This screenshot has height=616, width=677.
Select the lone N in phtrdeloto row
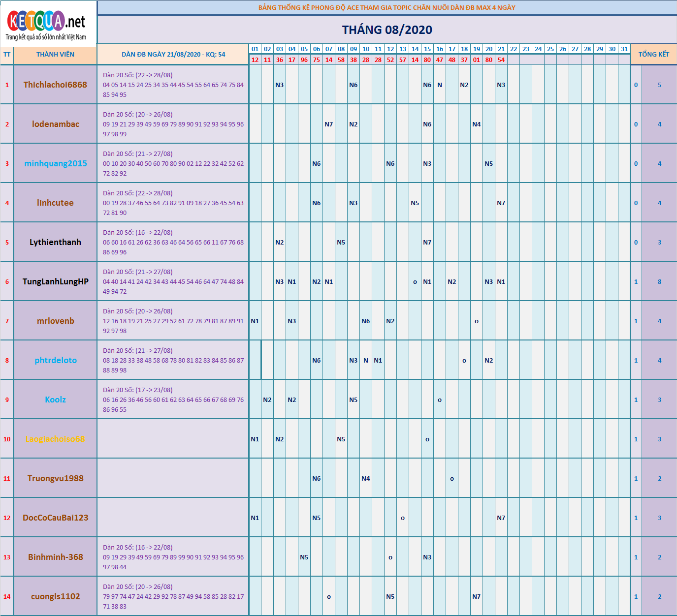[x=366, y=360]
